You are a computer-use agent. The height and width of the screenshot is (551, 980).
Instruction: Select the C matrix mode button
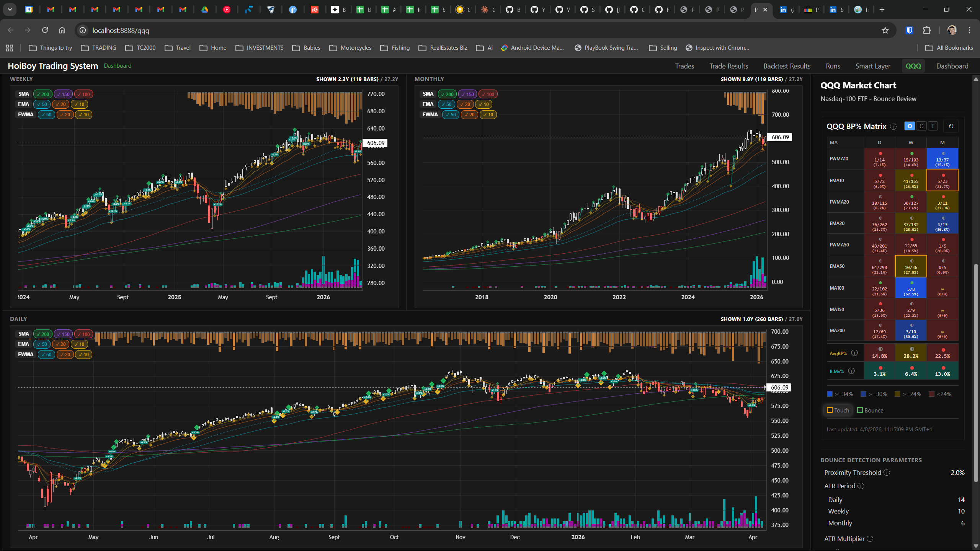pos(921,126)
